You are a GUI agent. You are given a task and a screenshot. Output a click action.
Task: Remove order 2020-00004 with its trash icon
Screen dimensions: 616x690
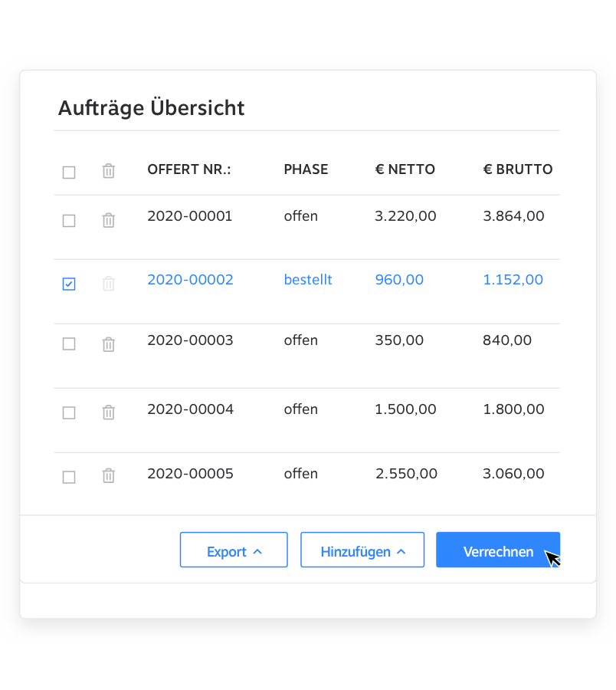(109, 412)
